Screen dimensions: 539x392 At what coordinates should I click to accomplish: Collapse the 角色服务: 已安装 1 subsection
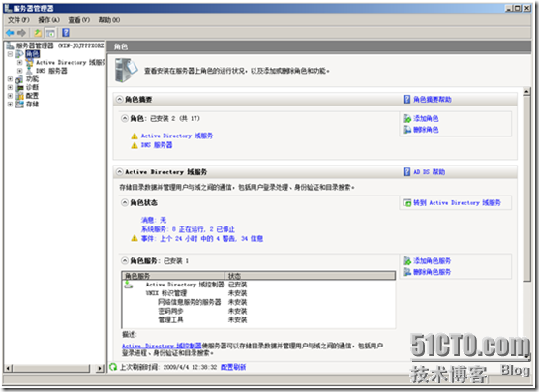point(125,261)
